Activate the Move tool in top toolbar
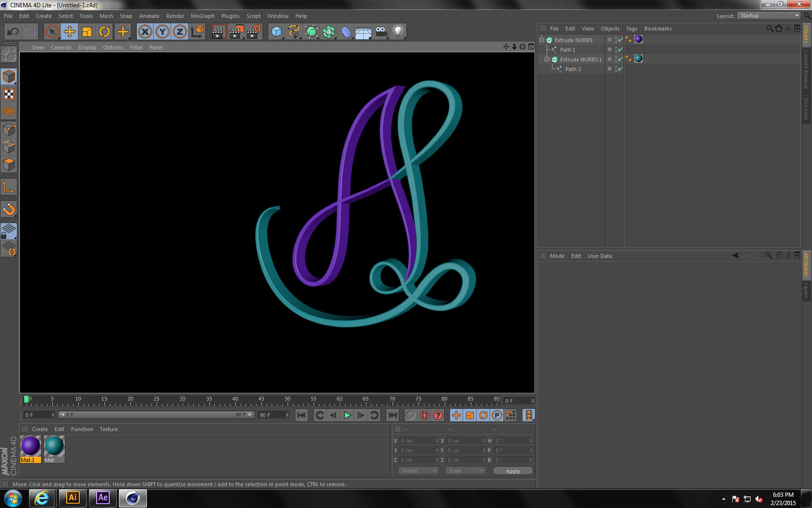This screenshot has width=812, height=508. click(70, 32)
